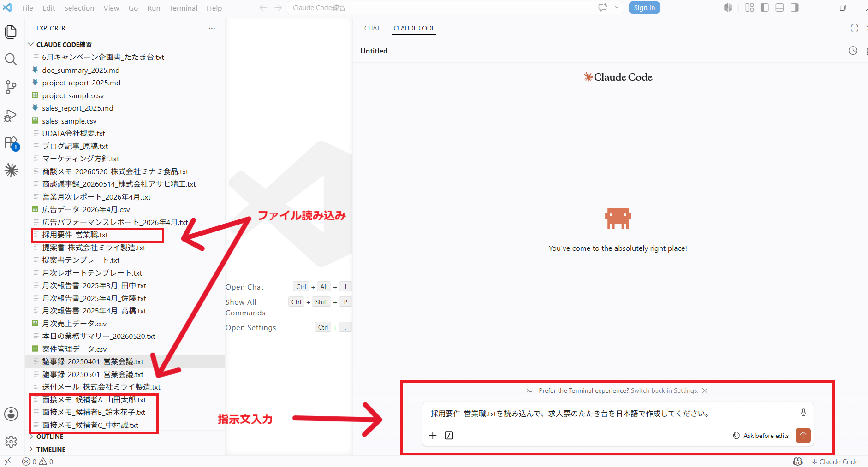Toggle bottom panel visibility
Image resolution: width=868 pixels, height=467 pixels.
[779, 7]
